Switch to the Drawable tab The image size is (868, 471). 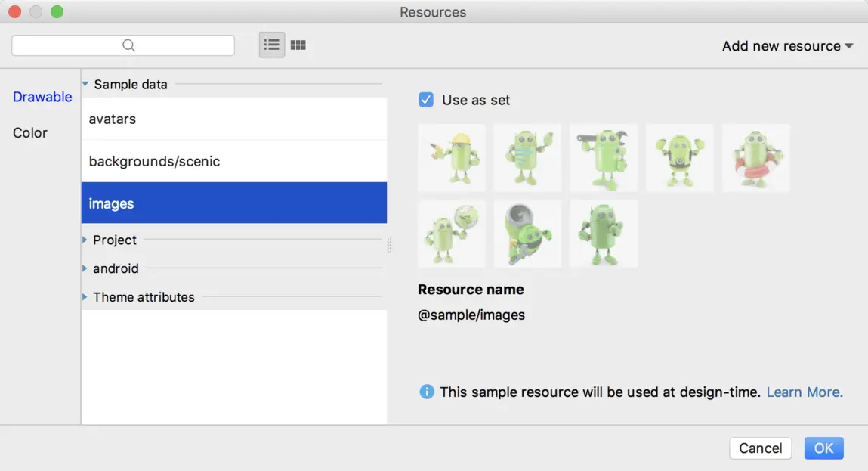coord(42,97)
